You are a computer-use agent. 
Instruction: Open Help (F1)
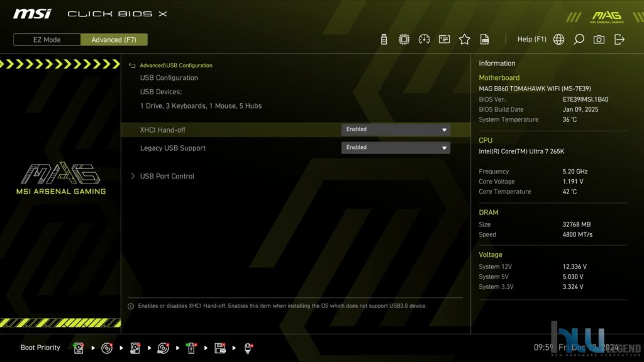531,40
